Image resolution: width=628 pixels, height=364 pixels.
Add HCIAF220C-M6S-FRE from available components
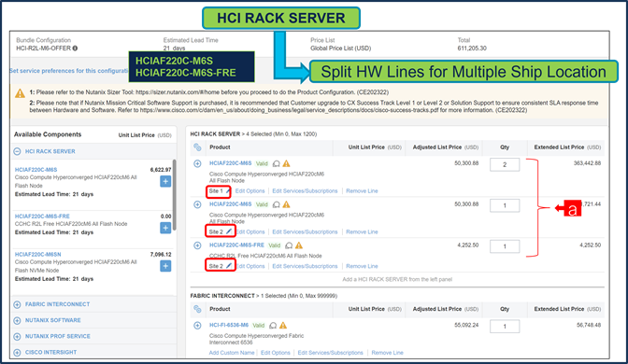coord(165,228)
